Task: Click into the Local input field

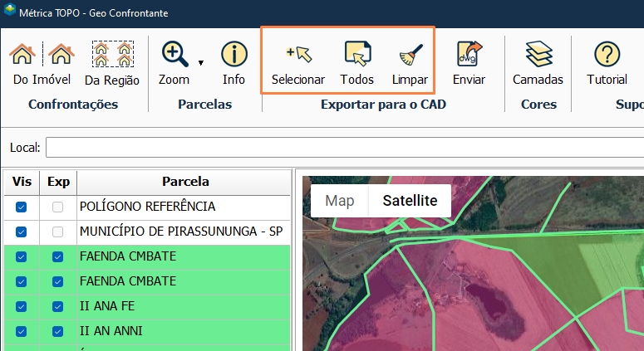Action: (341, 148)
